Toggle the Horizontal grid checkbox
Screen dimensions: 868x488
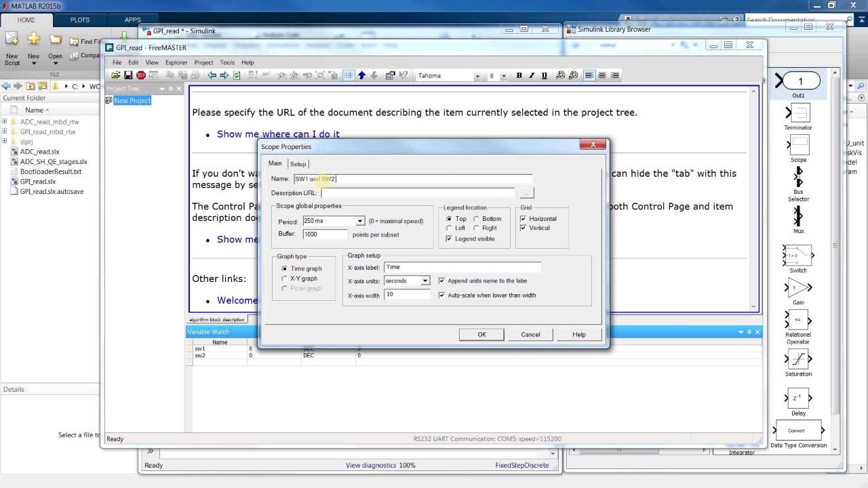pyautogui.click(x=523, y=219)
